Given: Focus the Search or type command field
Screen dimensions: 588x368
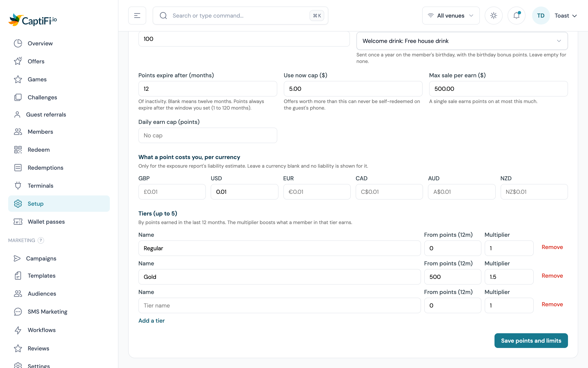Looking at the screenshot, I should pyautogui.click(x=240, y=16).
